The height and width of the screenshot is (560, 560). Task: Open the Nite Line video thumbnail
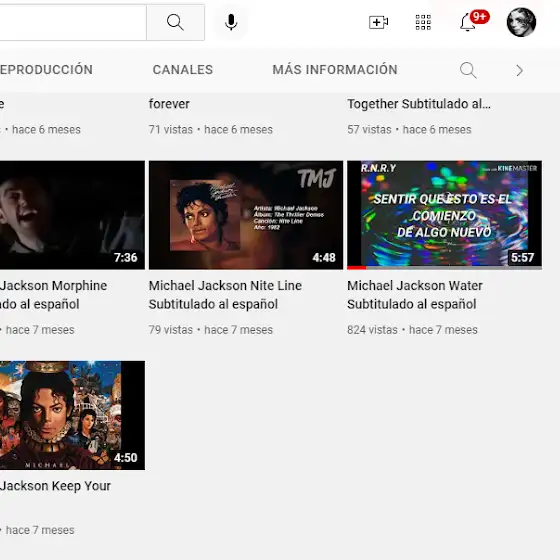(x=246, y=215)
